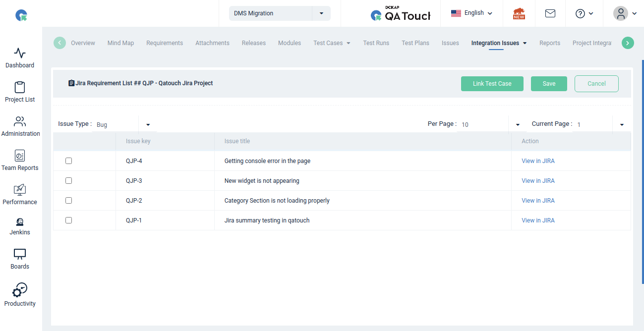Click the Link Test Case button
Image resolution: width=644 pixels, height=331 pixels.
pyautogui.click(x=492, y=84)
